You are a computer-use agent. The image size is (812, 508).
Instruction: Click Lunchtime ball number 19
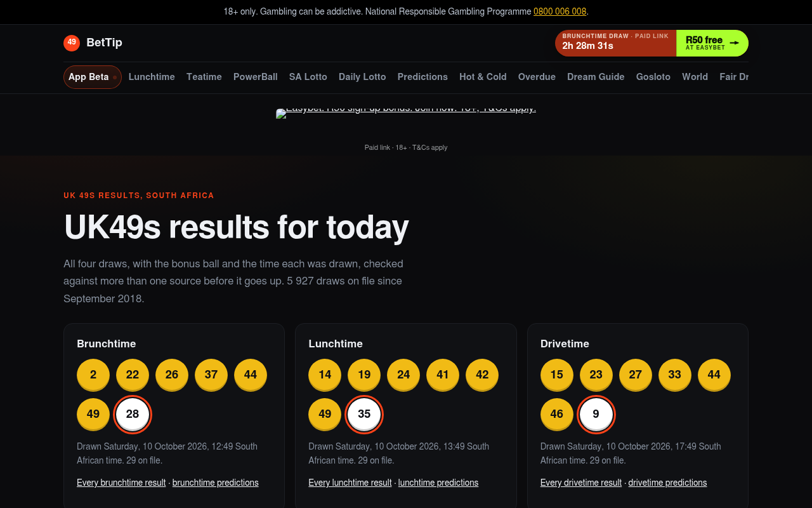(x=364, y=375)
